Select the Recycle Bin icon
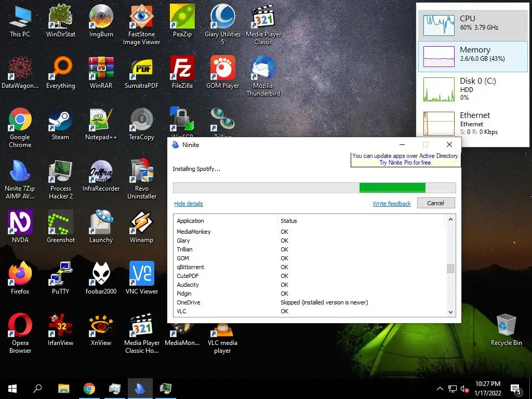 506,330
